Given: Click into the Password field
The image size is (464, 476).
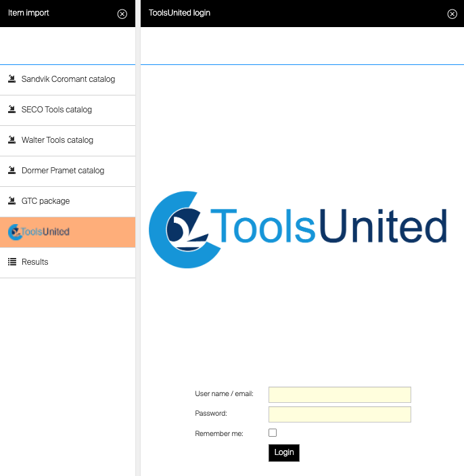Looking at the screenshot, I should [340, 414].
